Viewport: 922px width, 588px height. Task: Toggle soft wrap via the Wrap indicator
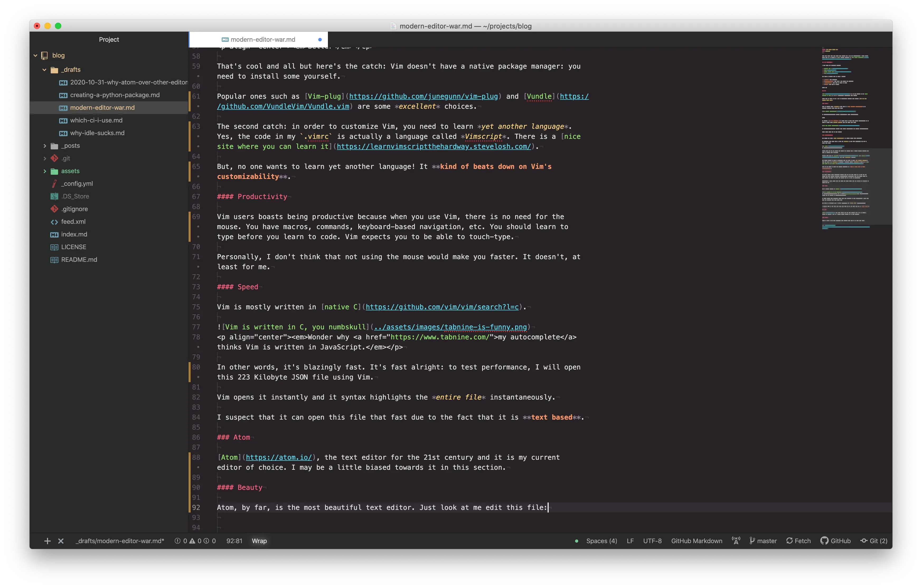pyautogui.click(x=259, y=541)
